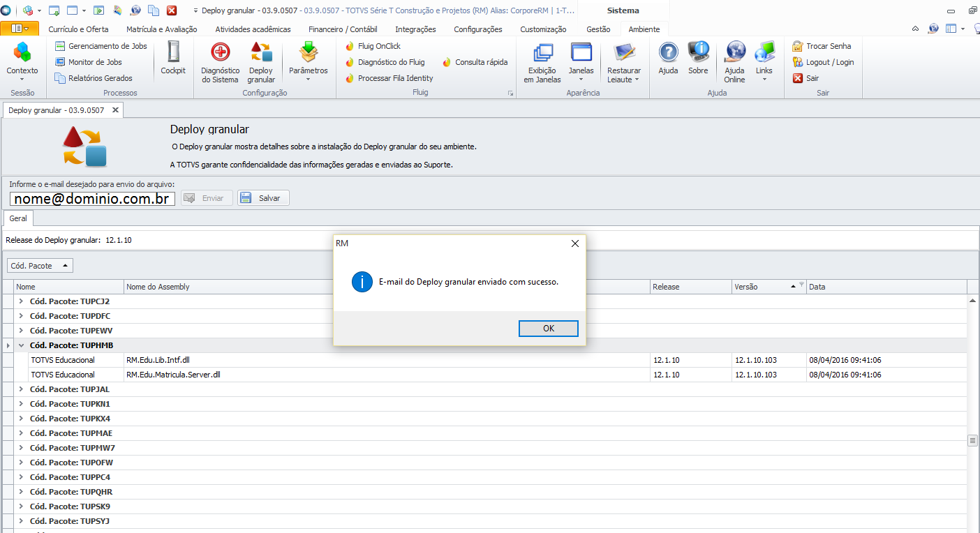Expand Cód. Pacote: TUPEWV group
Image resolution: width=980 pixels, height=533 pixels.
pos(21,331)
